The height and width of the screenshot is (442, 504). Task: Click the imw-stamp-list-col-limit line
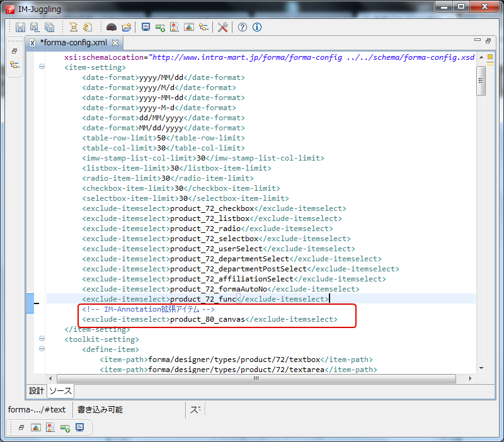click(203, 158)
